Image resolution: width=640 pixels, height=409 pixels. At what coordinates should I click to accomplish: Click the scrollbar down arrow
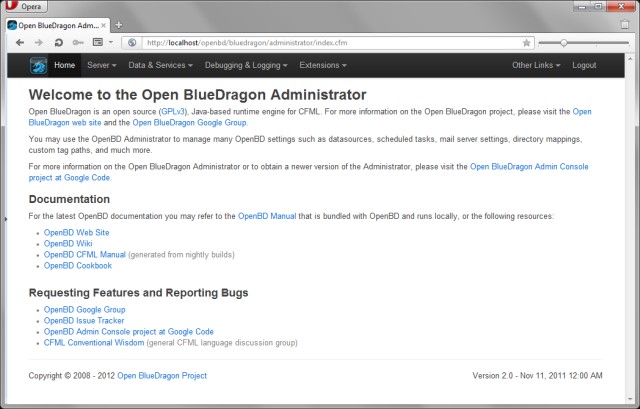click(630, 399)
